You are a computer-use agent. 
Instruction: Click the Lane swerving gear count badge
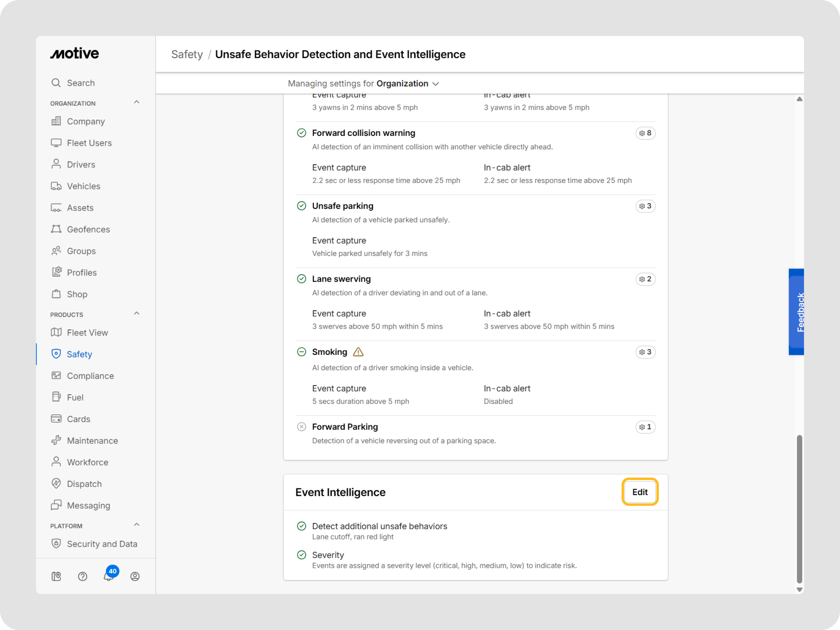pos(645,279)
